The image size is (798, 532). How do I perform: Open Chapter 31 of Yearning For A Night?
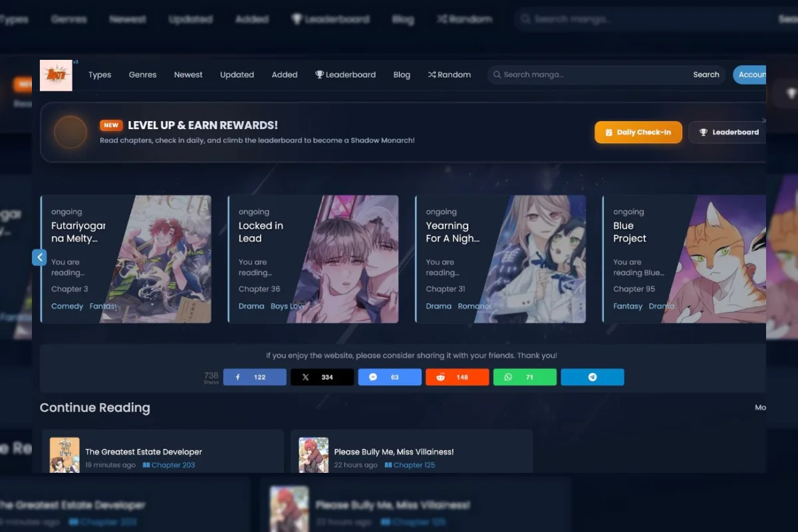click(446, 289)
